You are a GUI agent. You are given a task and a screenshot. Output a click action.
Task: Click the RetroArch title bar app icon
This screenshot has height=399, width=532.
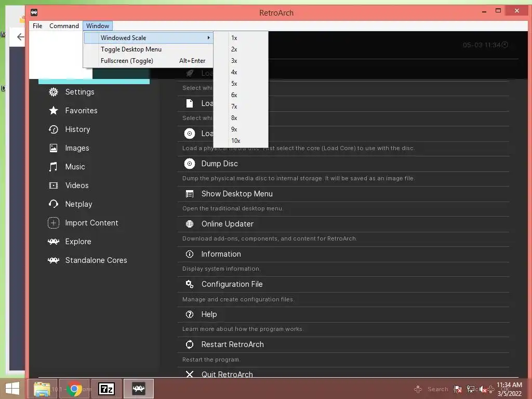pyautogui.click(x=34, y=12)
